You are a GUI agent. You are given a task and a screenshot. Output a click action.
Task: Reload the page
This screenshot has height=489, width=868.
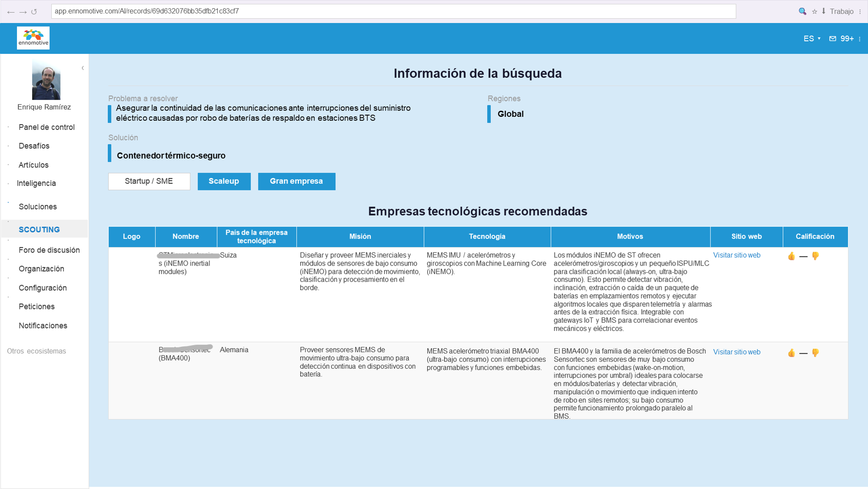pos(34,12)
